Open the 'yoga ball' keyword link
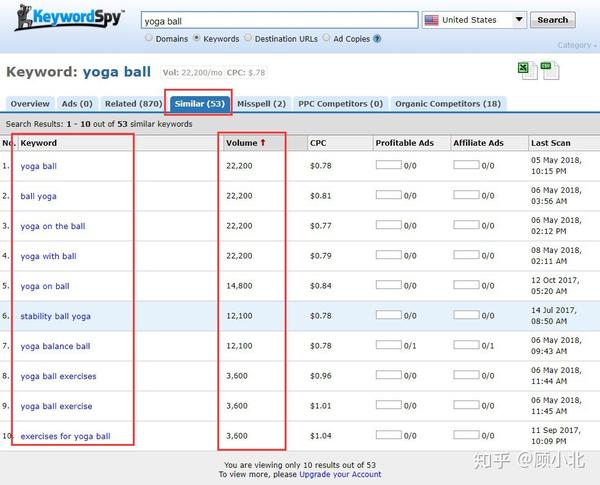The height and width of the screenshot is (485, 600). coord(39,166)
